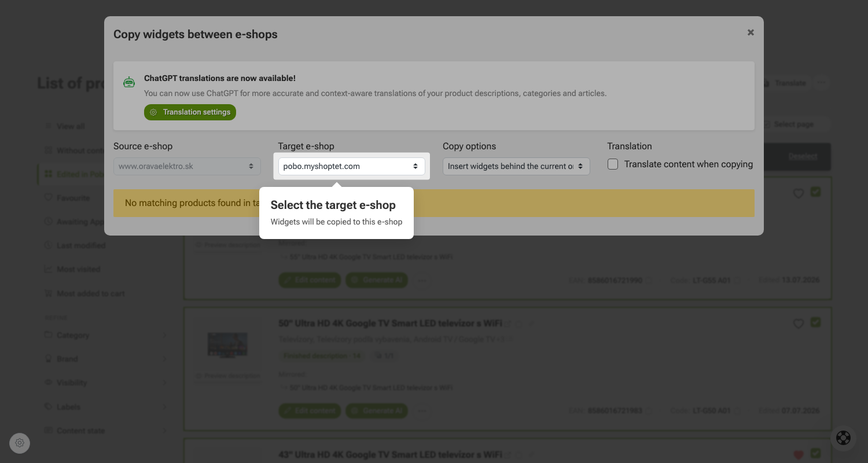
Task: Enable Translate content when copying
Action: point(613,164)
